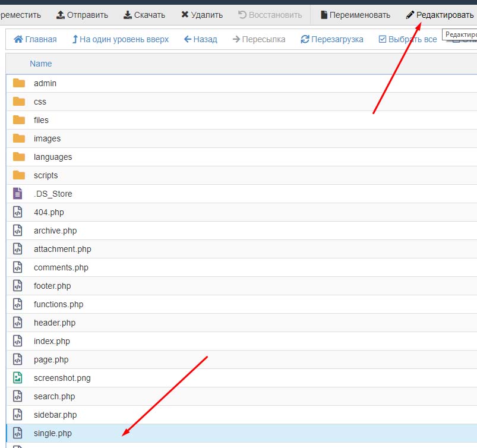Select the file name functions.php
Screen dimensions: 477x448
pos(58,305)
